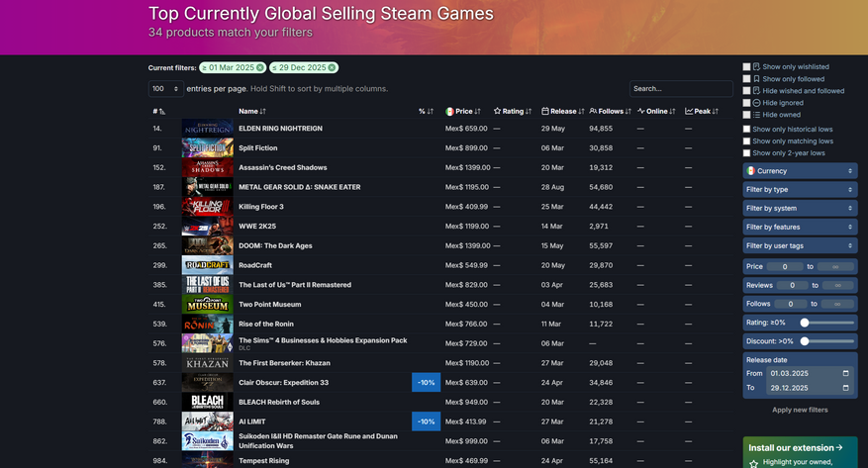Sort by the Release calendar column
The width and height of the screenshot is (868, 468).
[x=562, y=111]
